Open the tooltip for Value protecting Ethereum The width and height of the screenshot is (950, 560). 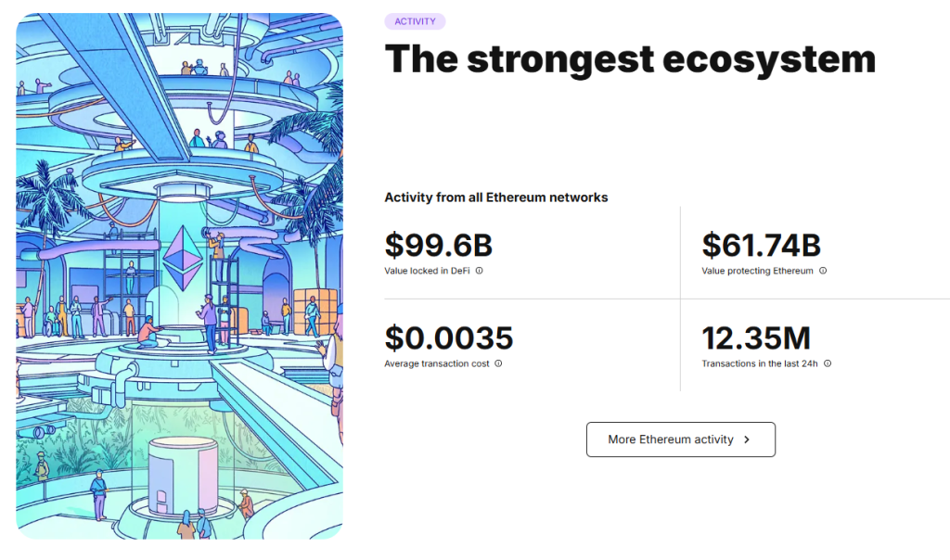(823, 270)
